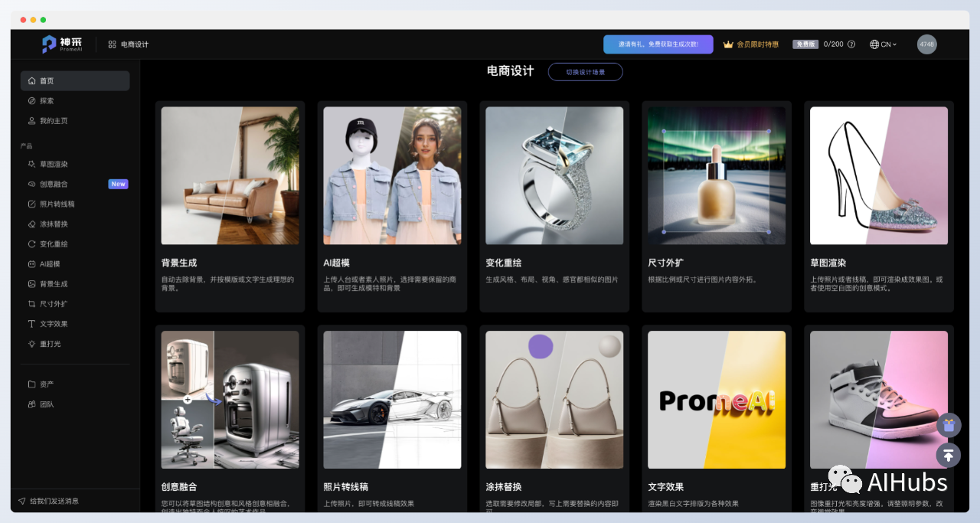Open the 重打光 sneaker image

[x=879, y=400]
